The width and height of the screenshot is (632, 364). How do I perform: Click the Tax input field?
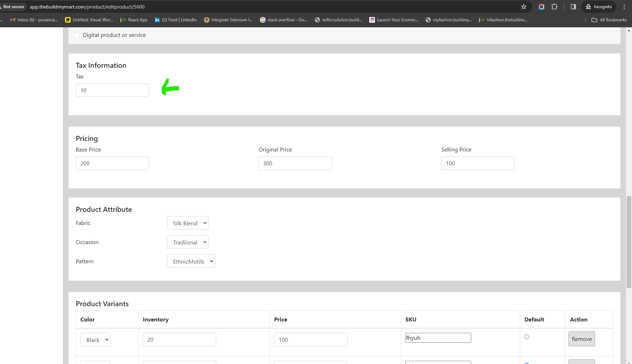(112, 90)
